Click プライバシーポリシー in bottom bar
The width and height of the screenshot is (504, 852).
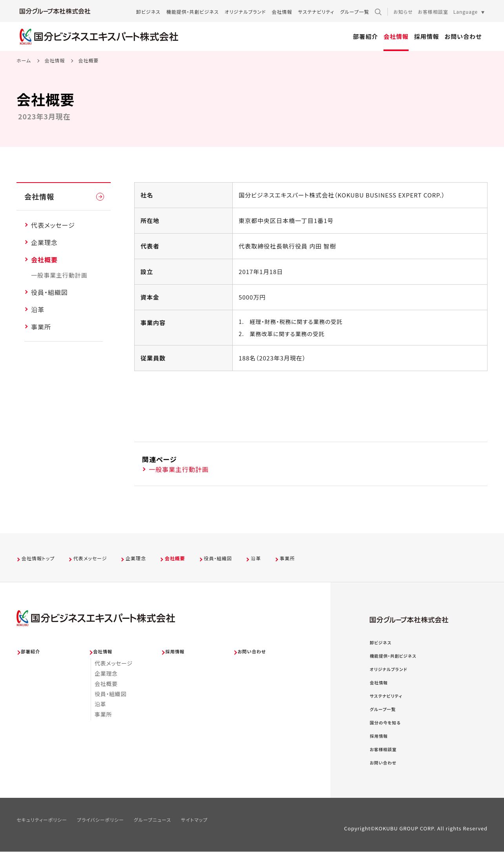100,820
